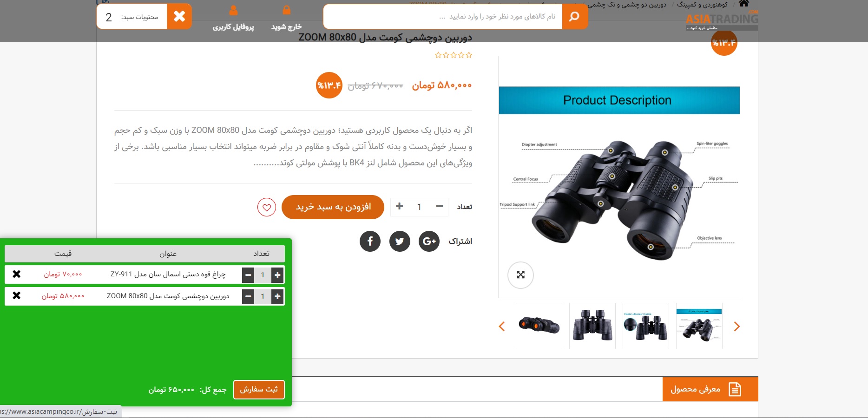Open the ASIATRADING logo
The width and height of the screenshot is (868, 418).
click(x=722, y=20)
